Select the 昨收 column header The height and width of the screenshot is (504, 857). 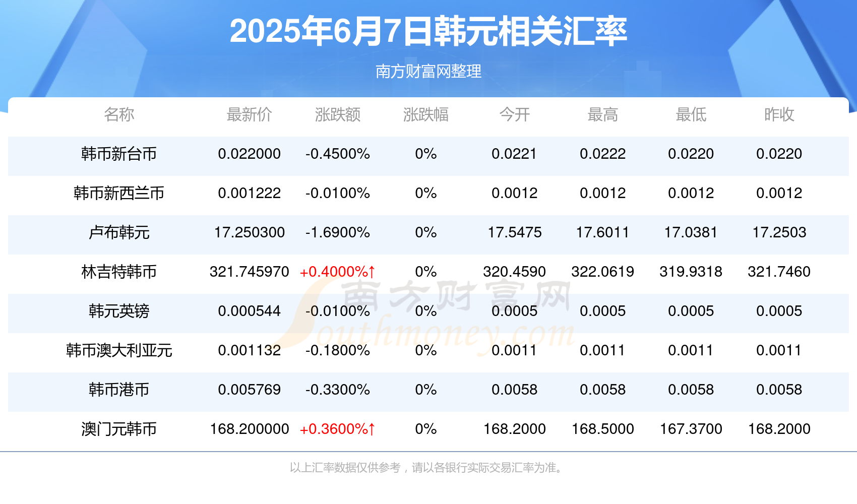click(x=779, y=114)
